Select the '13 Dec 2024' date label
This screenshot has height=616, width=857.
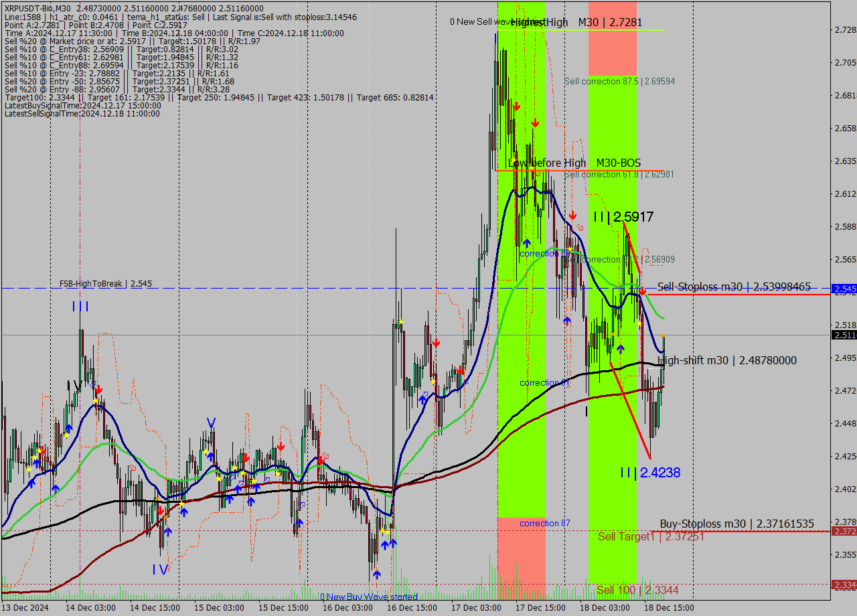25,608
